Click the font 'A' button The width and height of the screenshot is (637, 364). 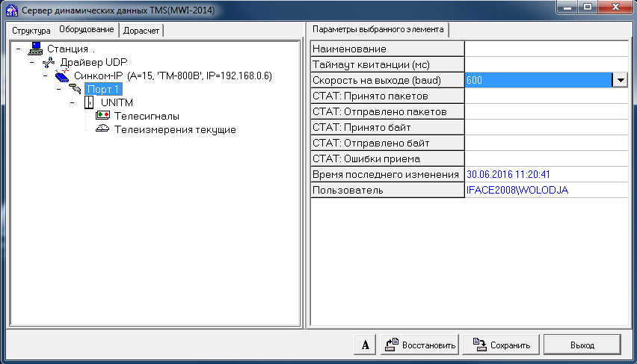[x=364, y=345]
